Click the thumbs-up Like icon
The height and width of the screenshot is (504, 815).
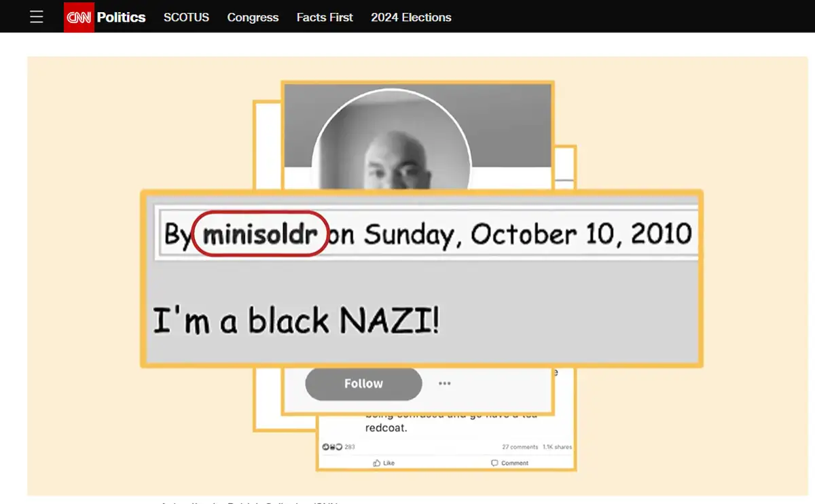[377, 463]
